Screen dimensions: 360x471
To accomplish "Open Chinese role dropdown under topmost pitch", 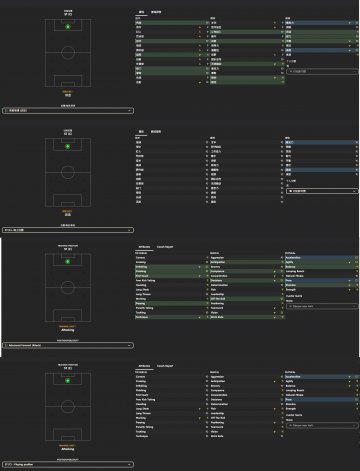I will pyautogui.click(x=68, y=110).
